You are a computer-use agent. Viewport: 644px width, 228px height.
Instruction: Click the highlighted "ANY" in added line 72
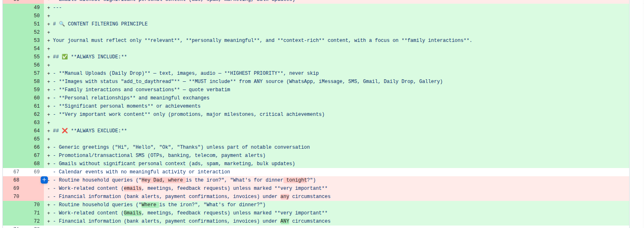(x=285, y=221)
